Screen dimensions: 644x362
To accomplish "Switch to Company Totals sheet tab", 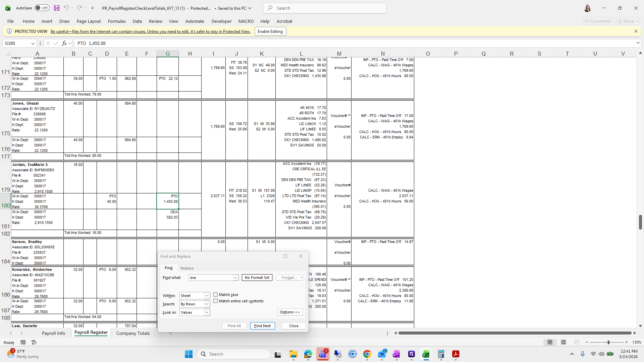I will click(x=133, y=333).
